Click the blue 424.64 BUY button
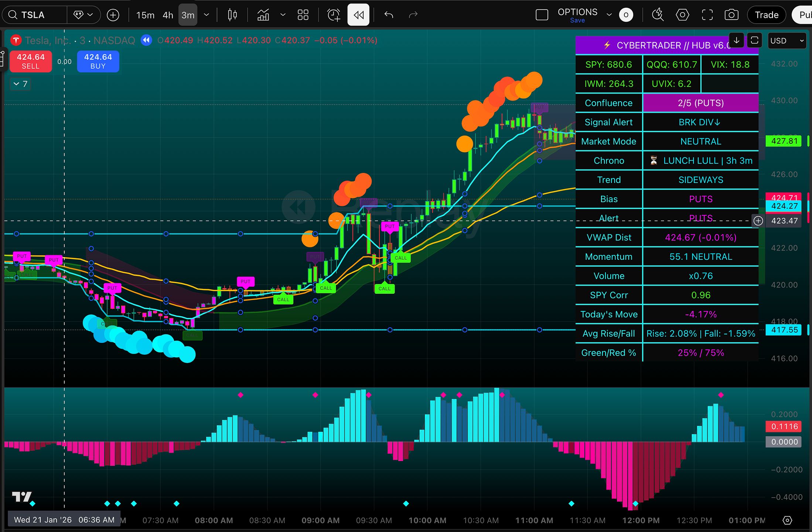The image size is (812, 532). 98,61
